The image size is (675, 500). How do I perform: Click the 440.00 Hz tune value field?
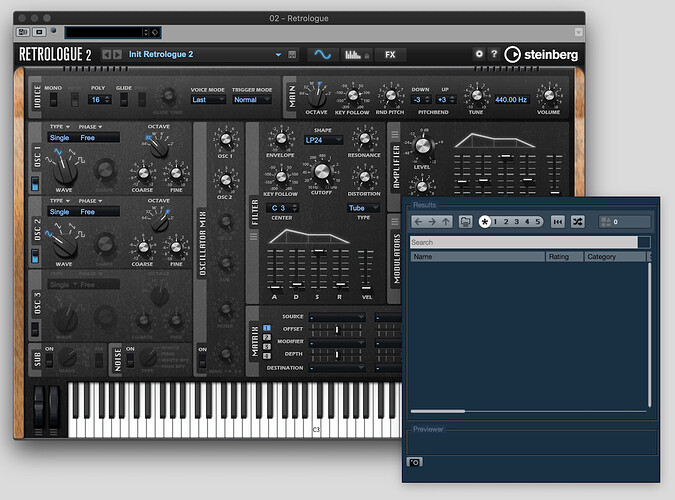(x=511, y=99)
